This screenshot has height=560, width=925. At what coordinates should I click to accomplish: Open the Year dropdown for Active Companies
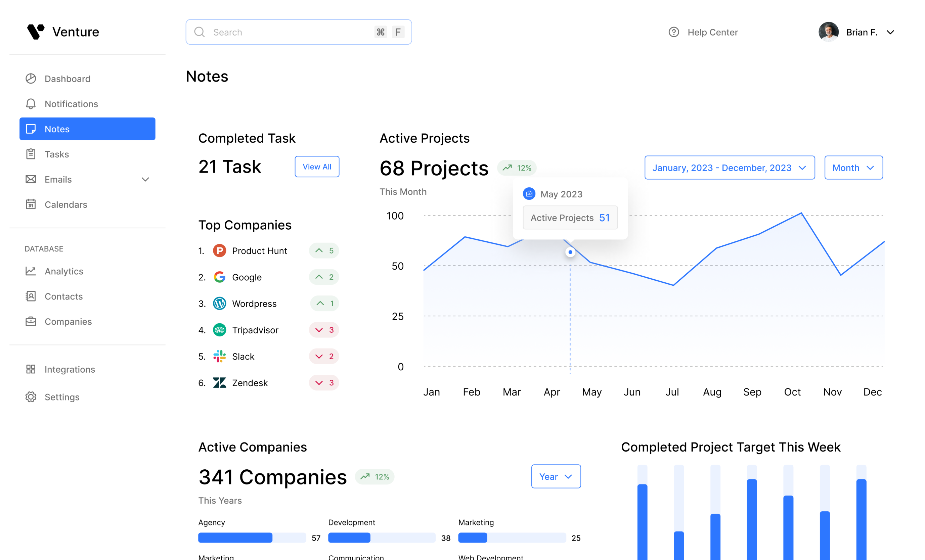(x=556, y=477)
